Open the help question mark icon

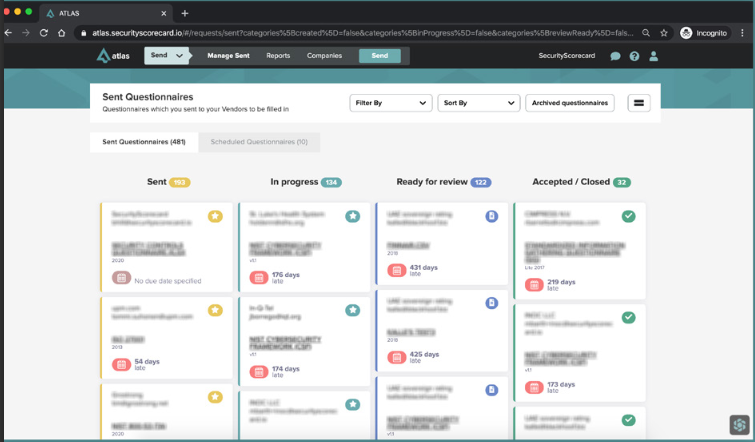(634, 56)
